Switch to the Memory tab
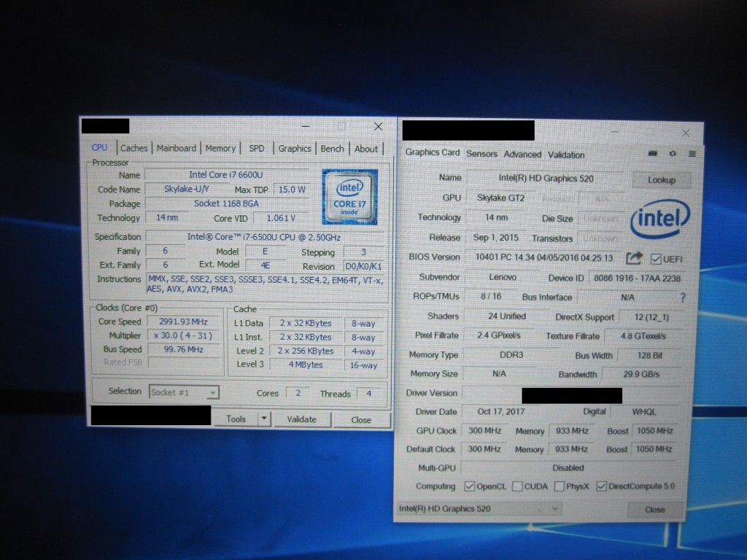This screenshot has height=560, width=747. 220,149
